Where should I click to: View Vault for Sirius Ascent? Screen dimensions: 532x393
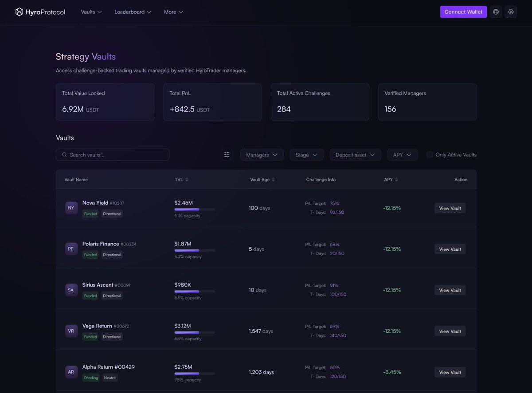click(x=450, y=290)
